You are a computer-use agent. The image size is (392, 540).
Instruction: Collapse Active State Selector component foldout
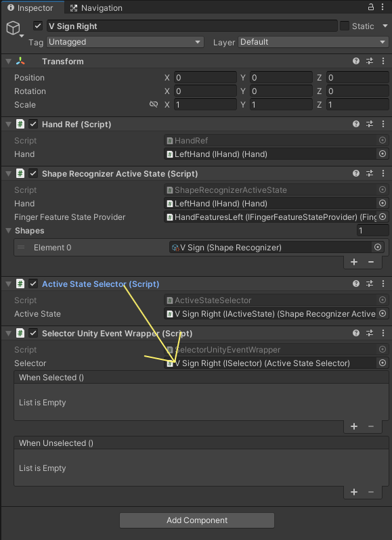9,284
